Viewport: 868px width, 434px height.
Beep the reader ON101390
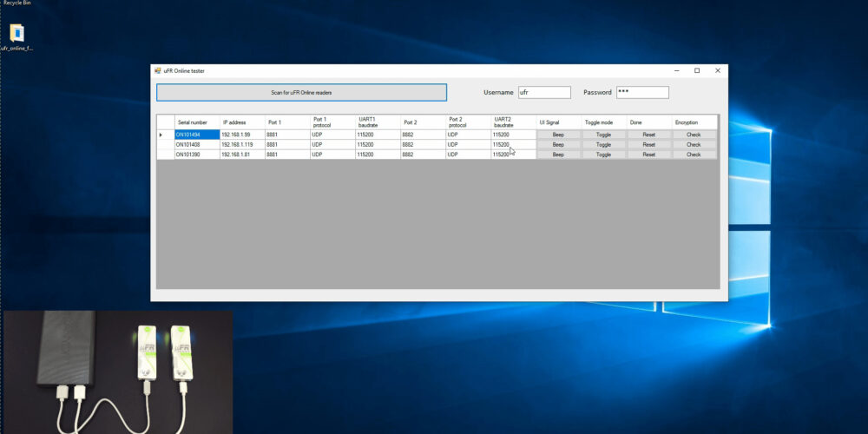(x=558, y=155)
